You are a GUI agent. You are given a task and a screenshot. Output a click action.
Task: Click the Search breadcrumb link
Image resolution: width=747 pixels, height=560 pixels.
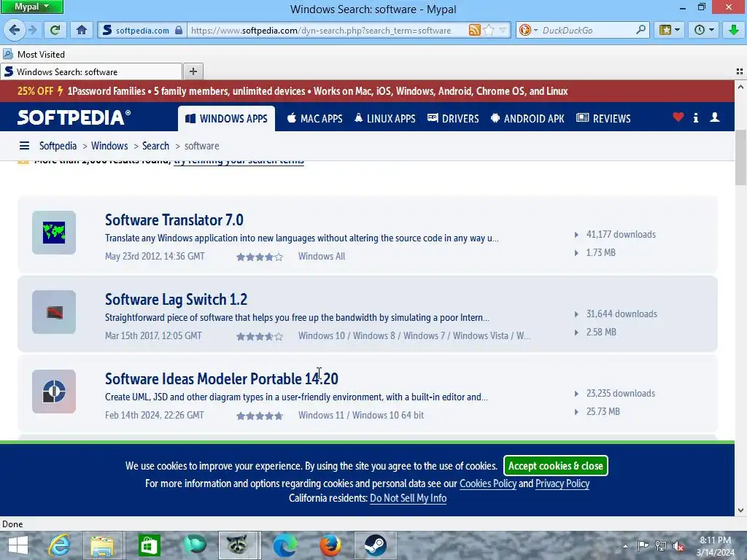click(155, 146)
